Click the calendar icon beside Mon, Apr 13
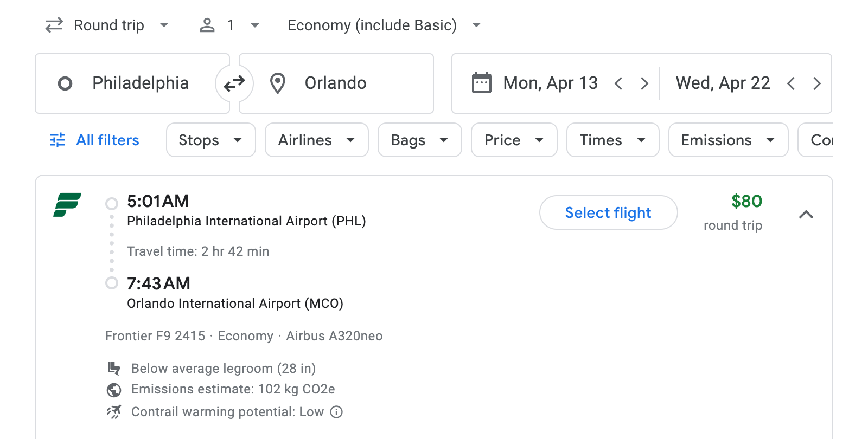This screenshot has height=439, width=868. point(482,82)
